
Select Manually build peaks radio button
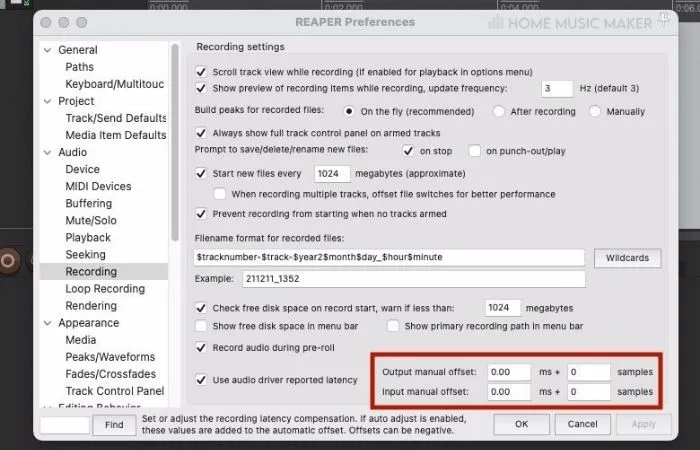pyautogui.click(x=595, y=111)
